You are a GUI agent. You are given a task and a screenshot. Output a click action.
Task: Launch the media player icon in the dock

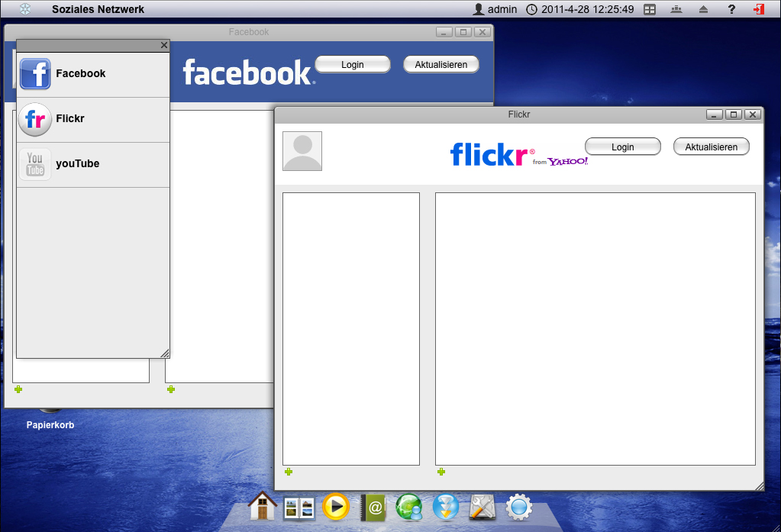[x=336, y=507]
